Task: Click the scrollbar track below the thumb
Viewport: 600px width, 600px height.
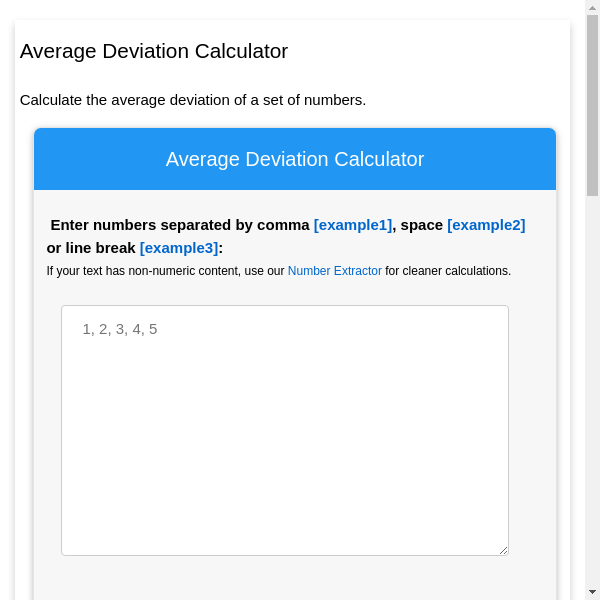Action: click(592, 400)
